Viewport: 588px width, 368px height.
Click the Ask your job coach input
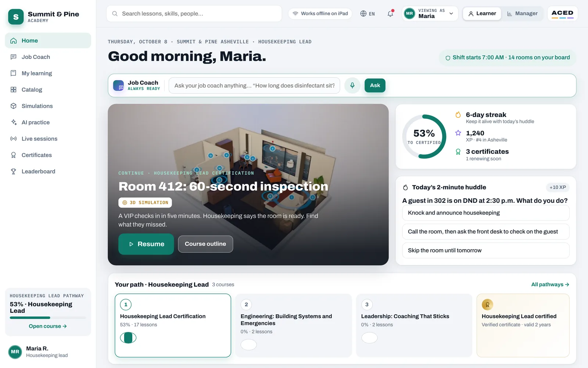point(254,85)
